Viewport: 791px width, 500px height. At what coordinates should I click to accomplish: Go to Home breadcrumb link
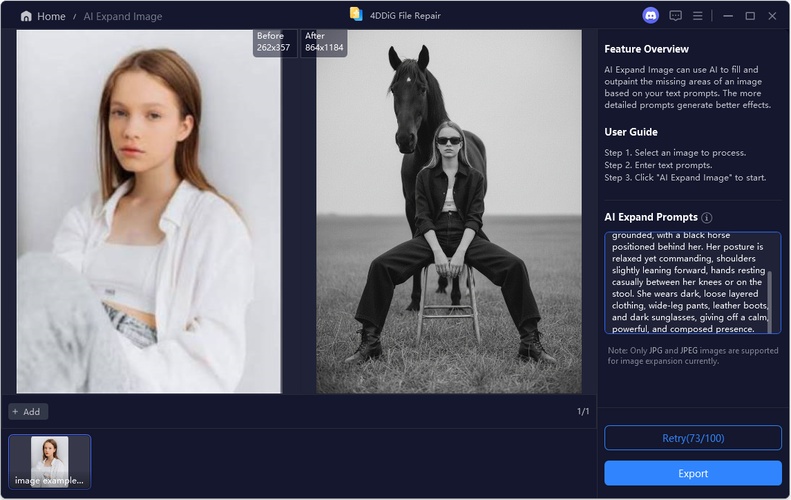[51, 16]
